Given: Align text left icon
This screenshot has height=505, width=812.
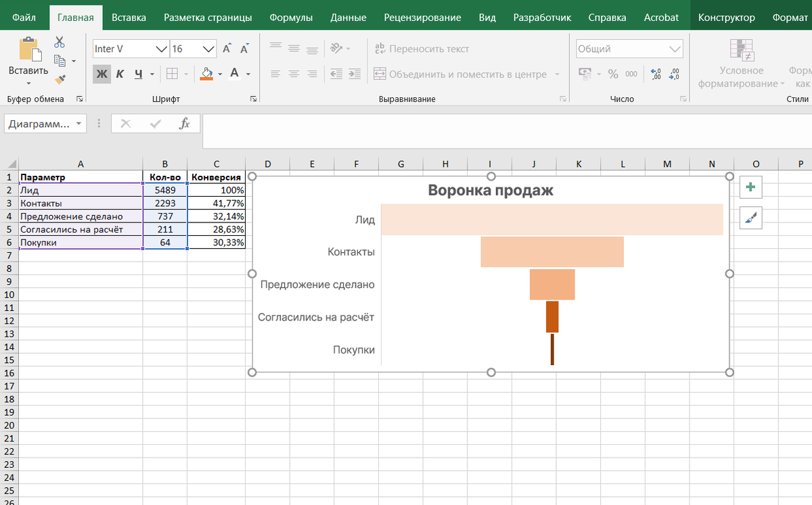Looking at the screenshot, I should point(275,74).
